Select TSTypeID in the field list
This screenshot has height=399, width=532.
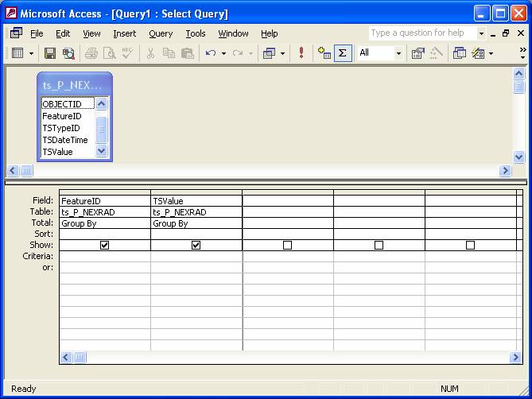tap(68, 128)
